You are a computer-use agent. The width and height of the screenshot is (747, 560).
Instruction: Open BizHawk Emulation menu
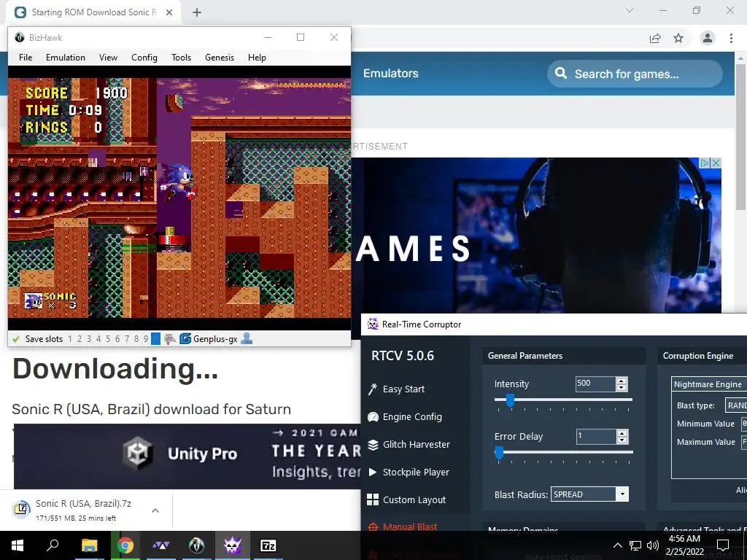(66, 58)
